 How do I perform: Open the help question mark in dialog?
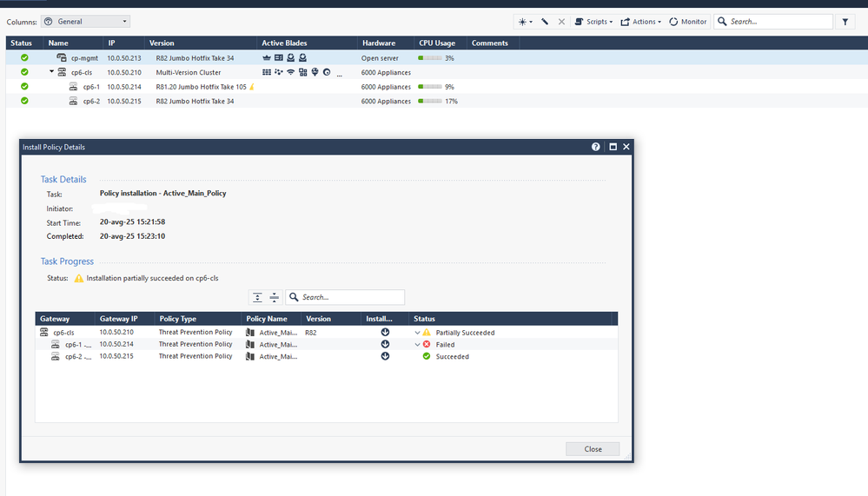click(596, 147)
